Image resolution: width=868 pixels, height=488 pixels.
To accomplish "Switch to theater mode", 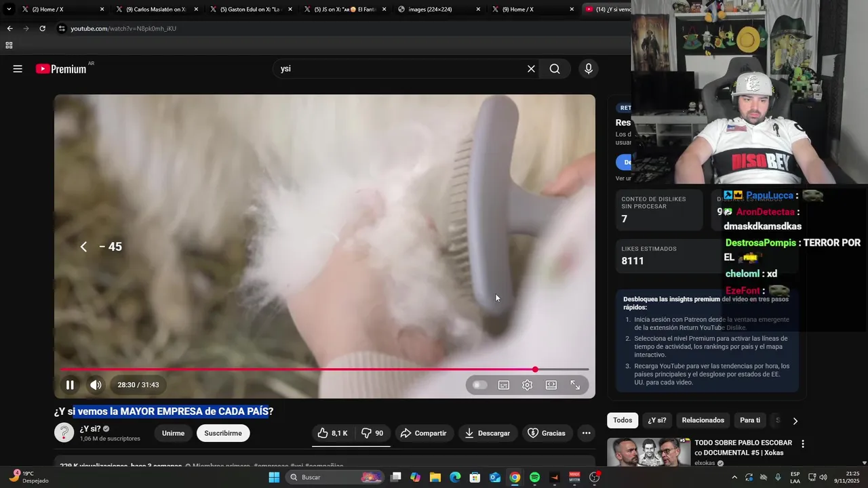I will (x=551, y=385).
